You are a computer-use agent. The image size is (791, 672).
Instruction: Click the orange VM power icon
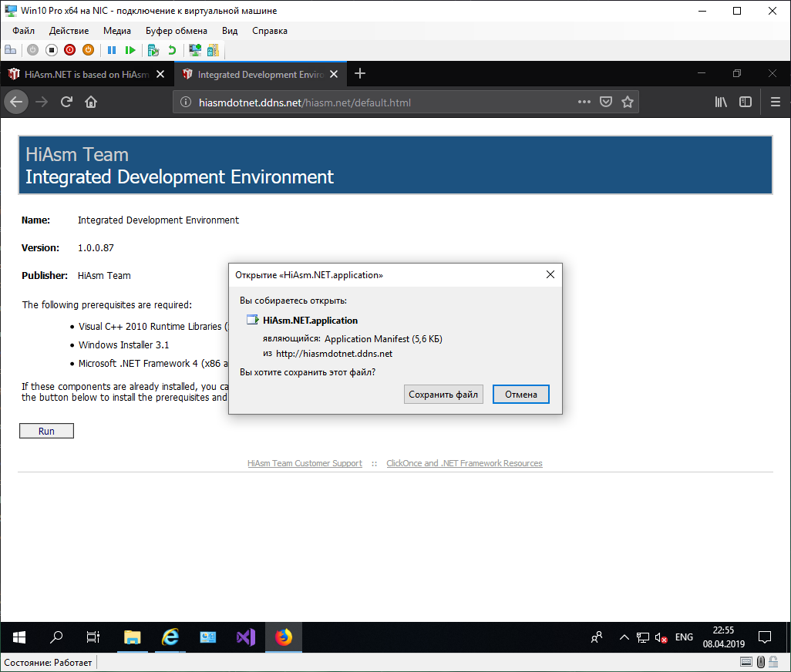[88, 50]
